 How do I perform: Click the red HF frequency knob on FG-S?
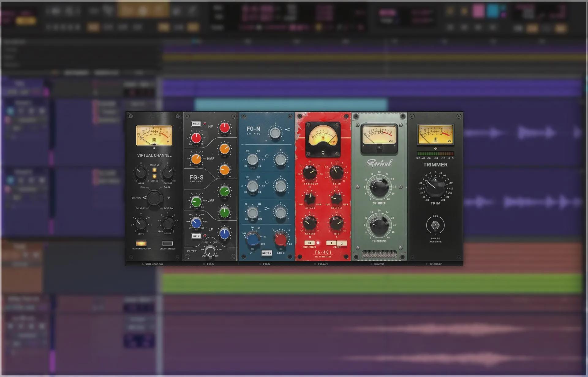click(x=196, y=138)
